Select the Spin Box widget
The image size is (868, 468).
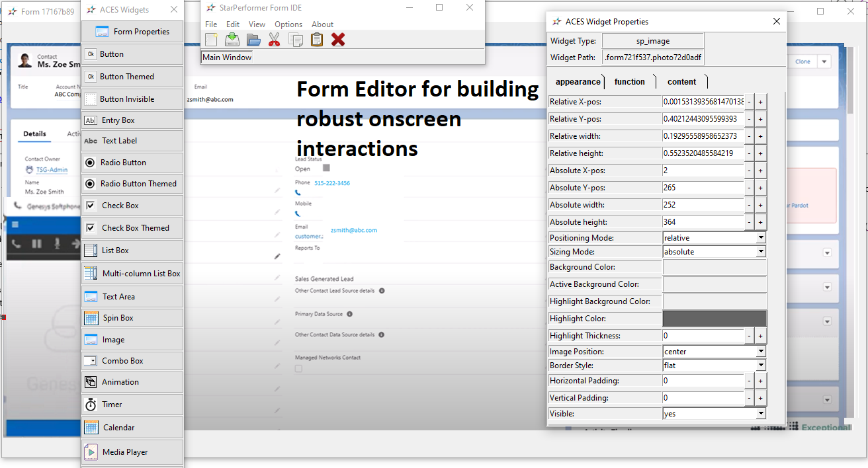point(132,318)
